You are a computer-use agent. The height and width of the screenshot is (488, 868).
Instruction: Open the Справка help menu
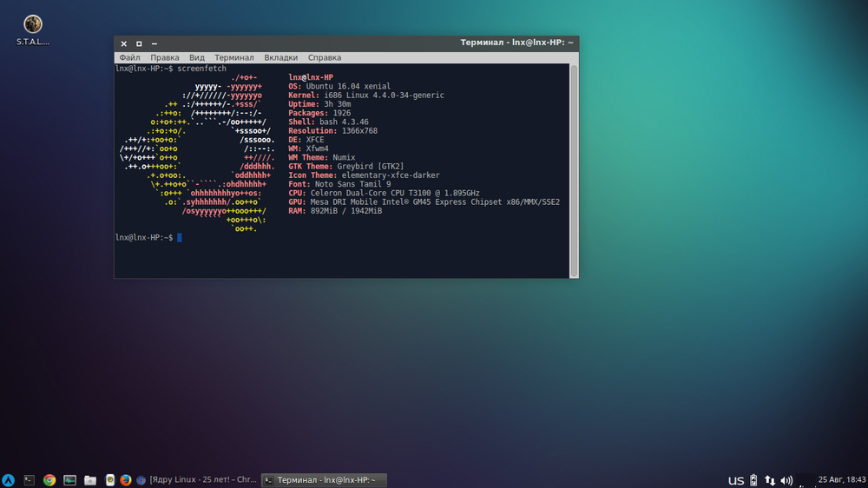pyautogui.click(x=325, y=57)
